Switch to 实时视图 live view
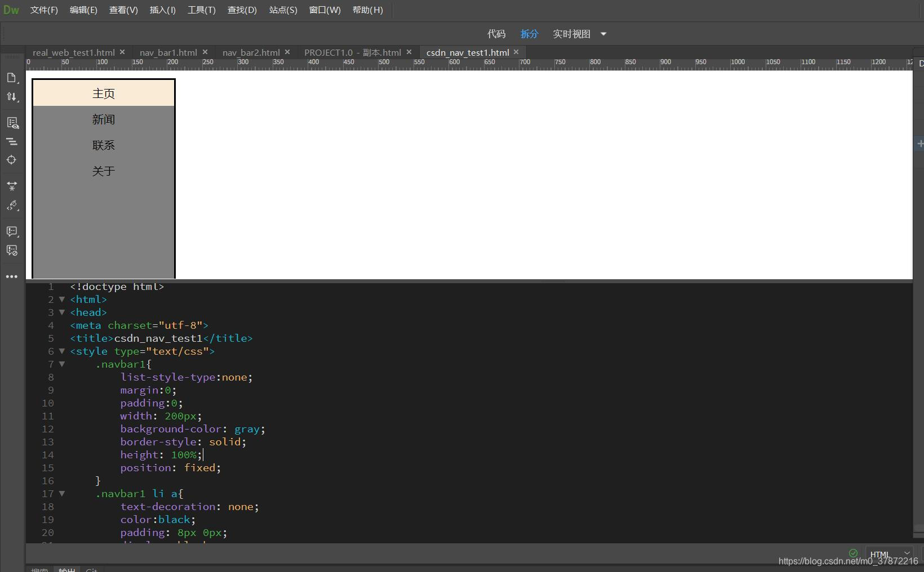 coord(571,34)
